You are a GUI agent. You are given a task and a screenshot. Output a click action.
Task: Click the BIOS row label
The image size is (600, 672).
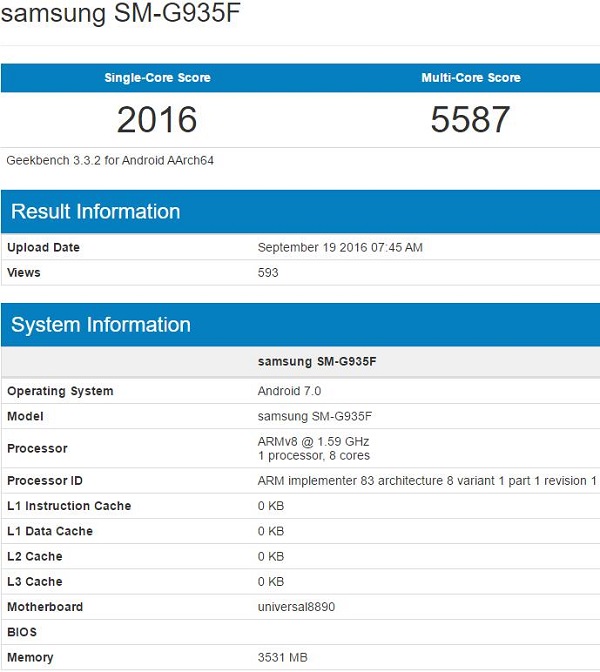22,632
